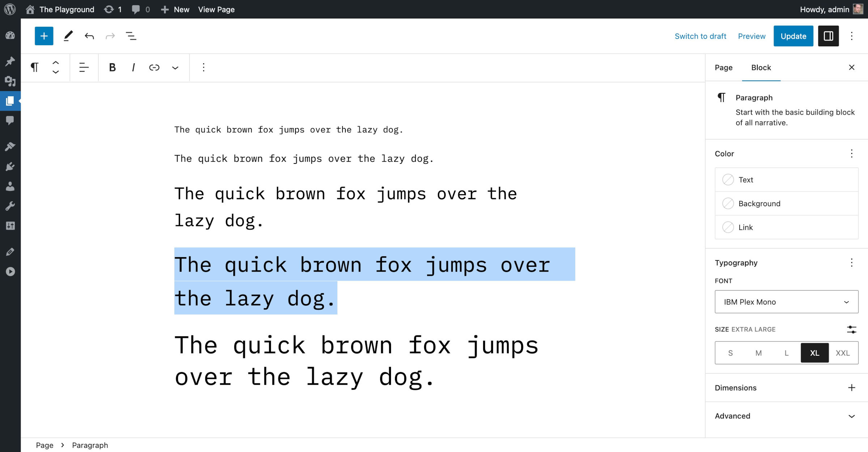Click the Preview button
The width and height of the screenshot is (868, 452).
[752, 36]
